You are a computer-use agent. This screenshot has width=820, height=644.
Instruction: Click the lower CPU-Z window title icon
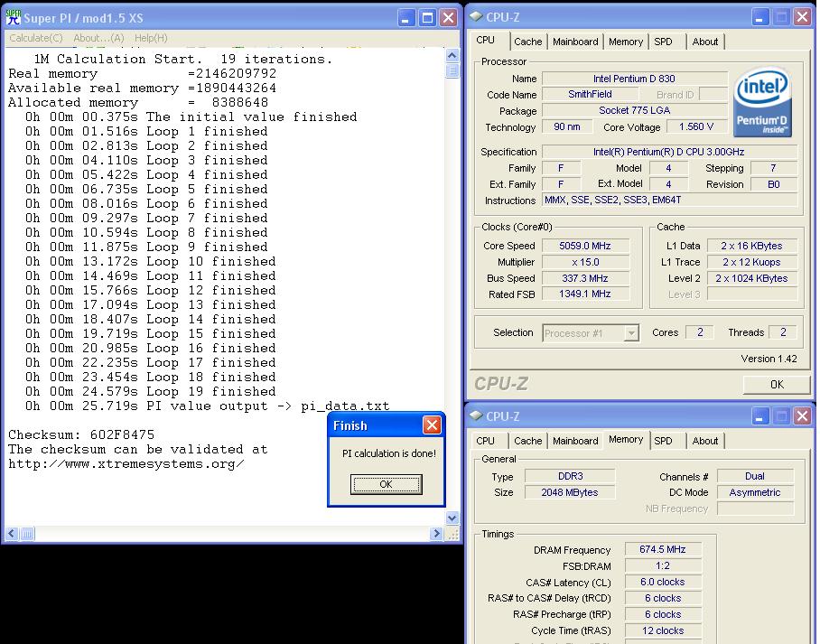476,415
